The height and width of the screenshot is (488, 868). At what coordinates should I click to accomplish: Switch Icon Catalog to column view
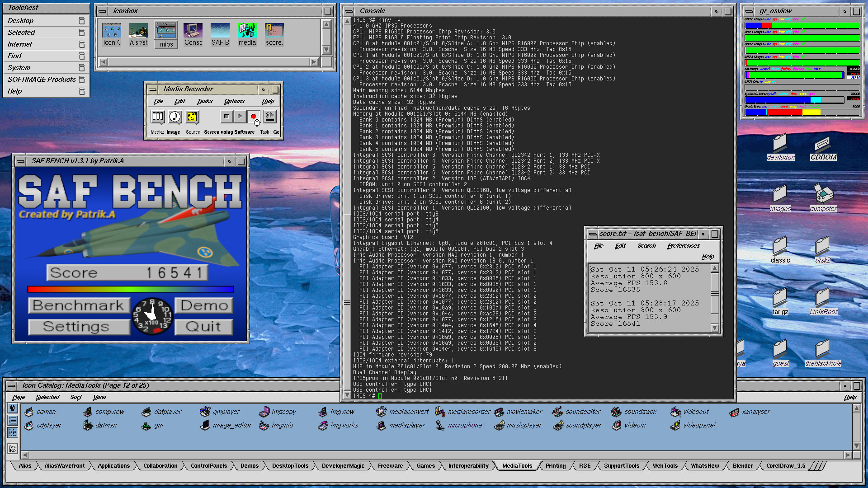pyautogui.click(x=13, y=432)
